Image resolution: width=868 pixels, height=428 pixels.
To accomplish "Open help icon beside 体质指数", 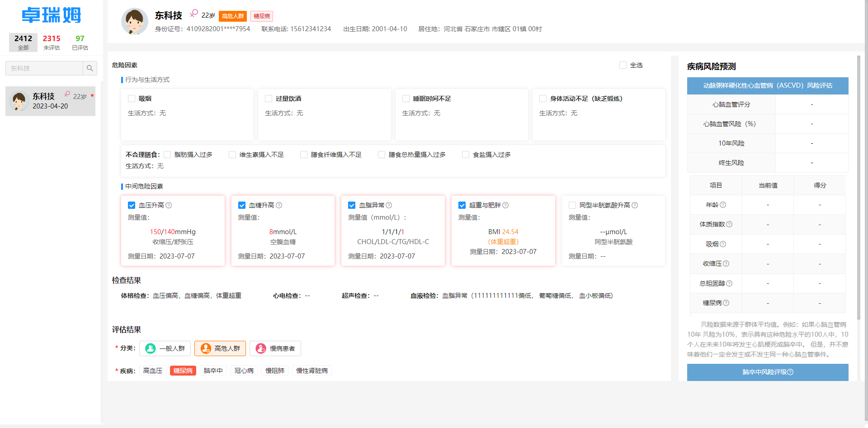I will (x=730, y=224).
